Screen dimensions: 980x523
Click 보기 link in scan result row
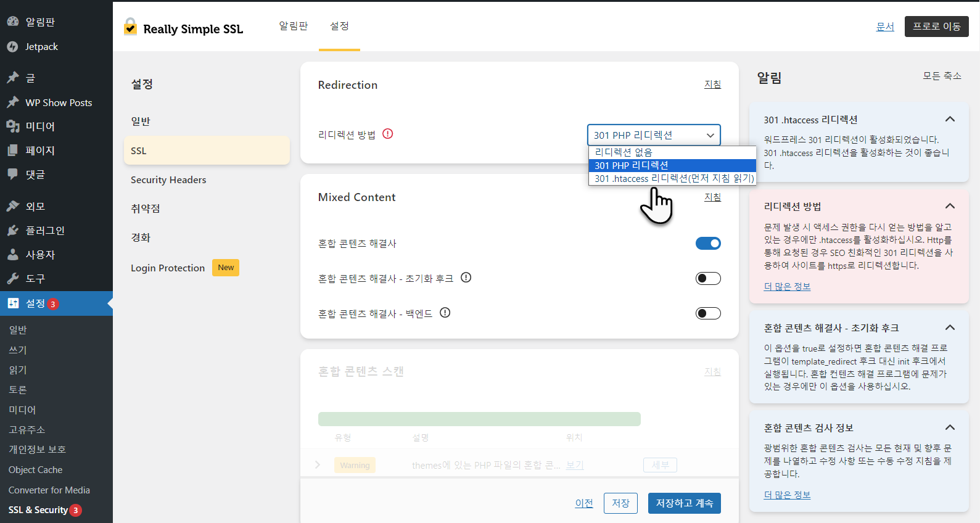[575, 465]
